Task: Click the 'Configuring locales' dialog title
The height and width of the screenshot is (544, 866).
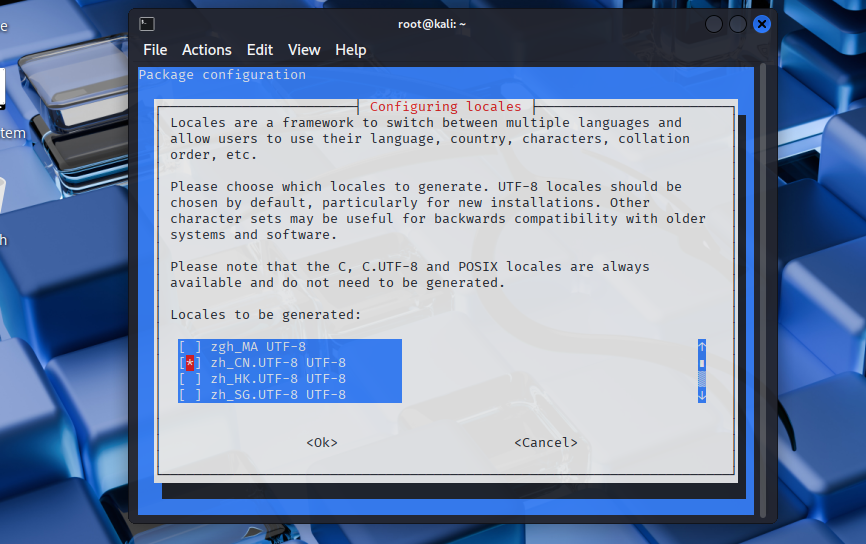Action: tap(445, 107)
